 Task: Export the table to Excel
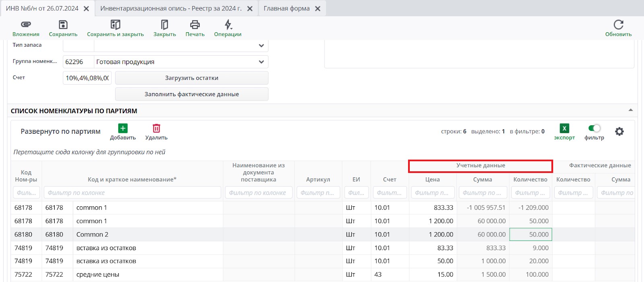click(564, 129)
